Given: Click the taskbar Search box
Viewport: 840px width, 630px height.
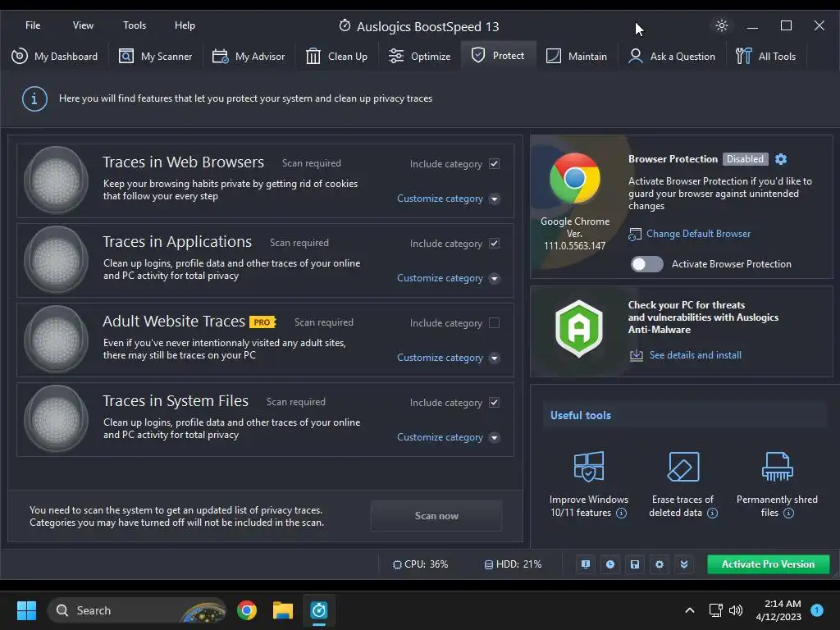Looking at the screenshot, I should (137, 610).
